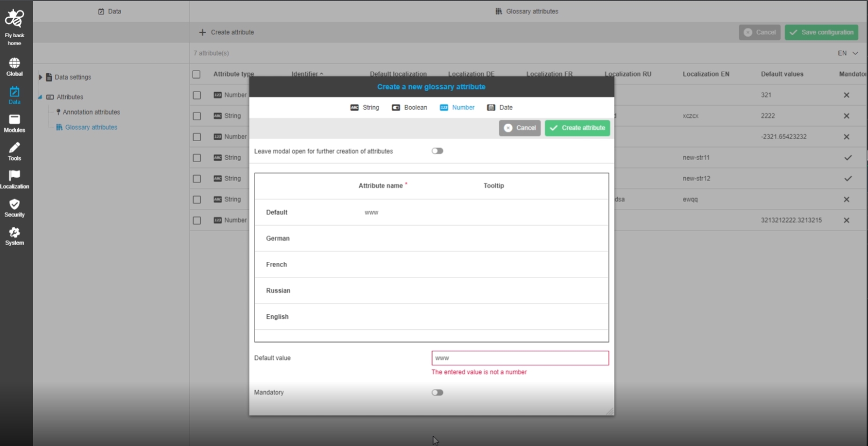
Task: Click the green Create attribute button
Action: click(577, 128)
